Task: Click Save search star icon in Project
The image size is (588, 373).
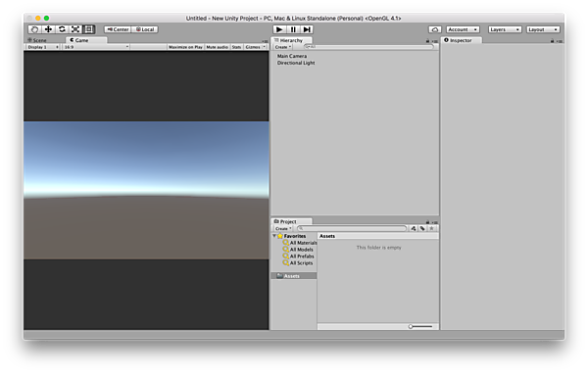Action: pos(431,228)
